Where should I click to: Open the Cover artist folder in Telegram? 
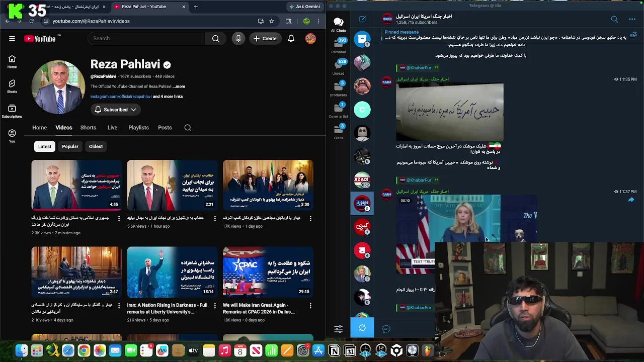[x=339, y=110]
